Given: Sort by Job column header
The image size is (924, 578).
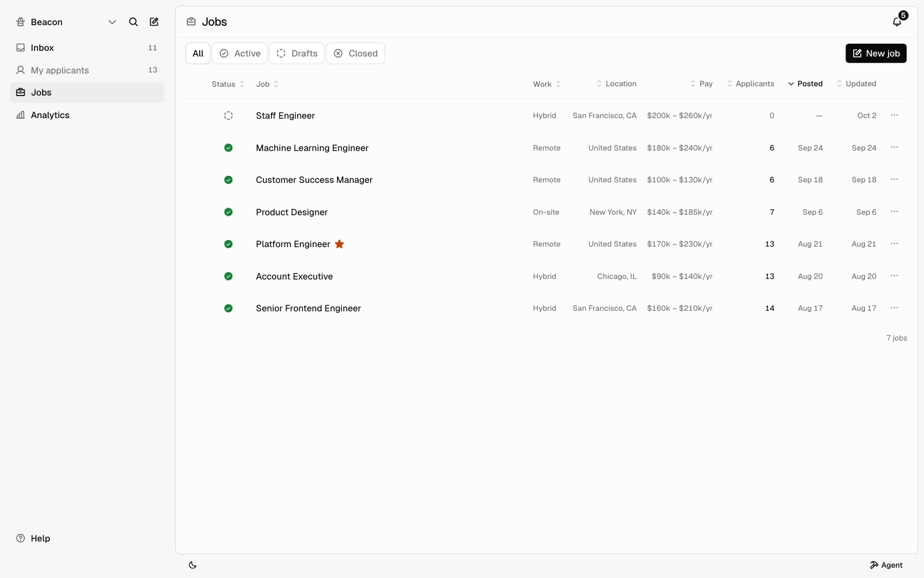Looking at the screenshot, I should [267, 84].
